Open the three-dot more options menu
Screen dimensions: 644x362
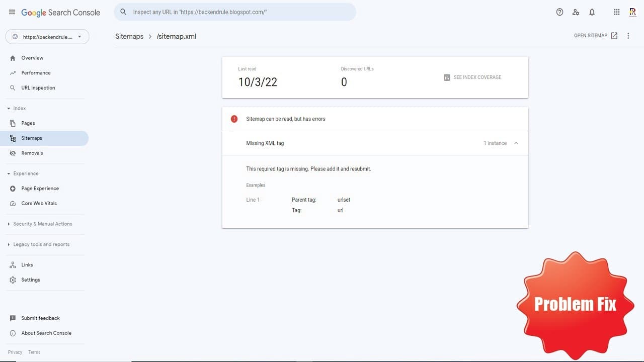click(x=628, y=36)
